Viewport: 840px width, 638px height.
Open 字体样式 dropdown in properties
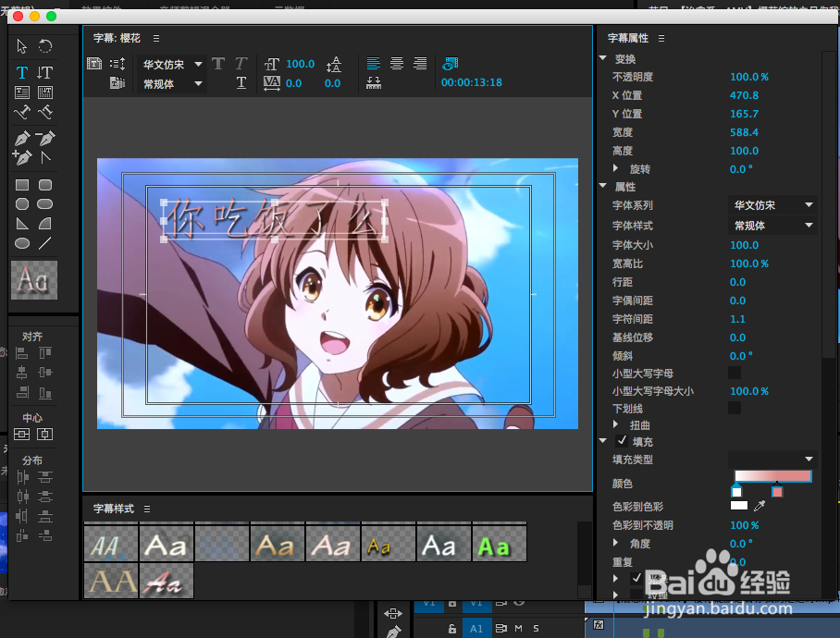tap(772, 226)
